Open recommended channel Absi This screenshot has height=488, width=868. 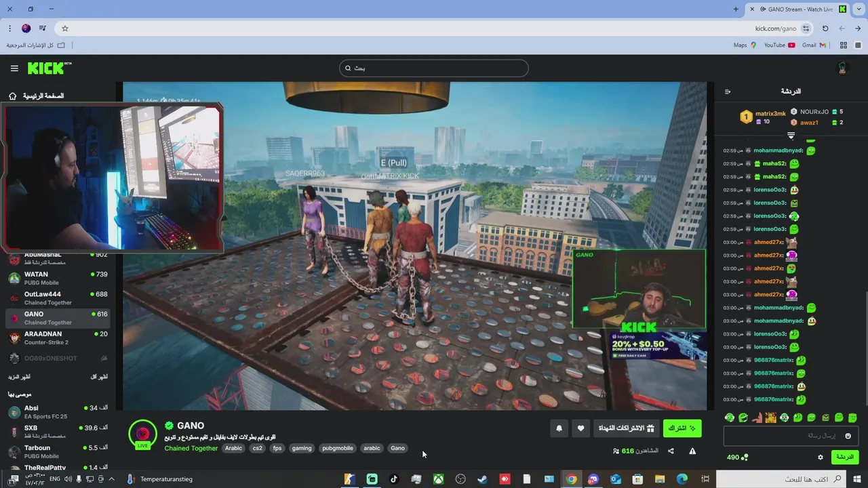pos(58,412)
